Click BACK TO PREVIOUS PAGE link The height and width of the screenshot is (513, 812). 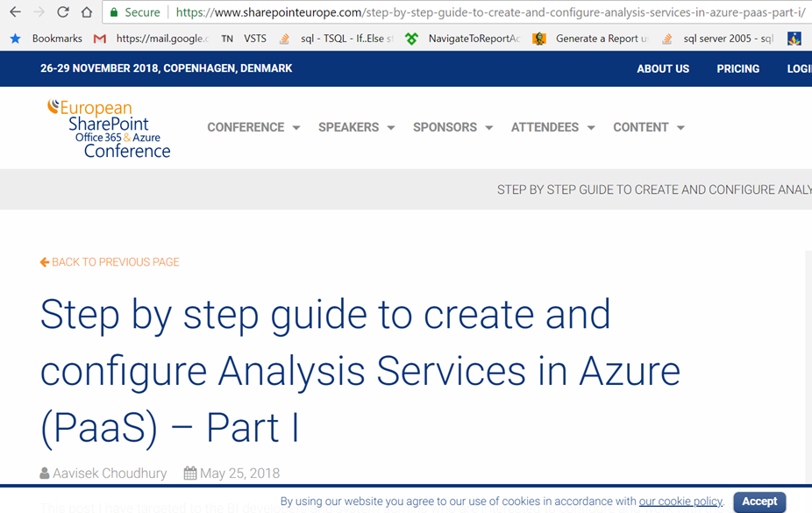(x=110, y=262)
